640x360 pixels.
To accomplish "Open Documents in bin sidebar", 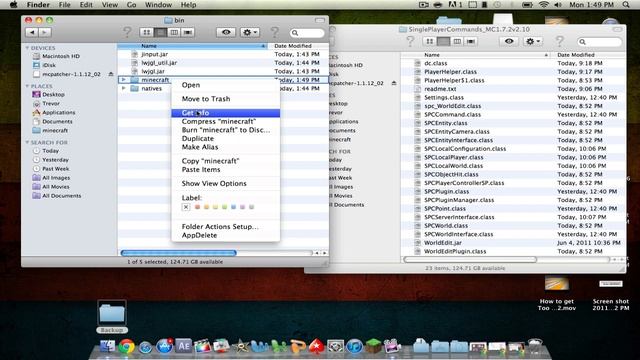I will [x=57, y=122].
